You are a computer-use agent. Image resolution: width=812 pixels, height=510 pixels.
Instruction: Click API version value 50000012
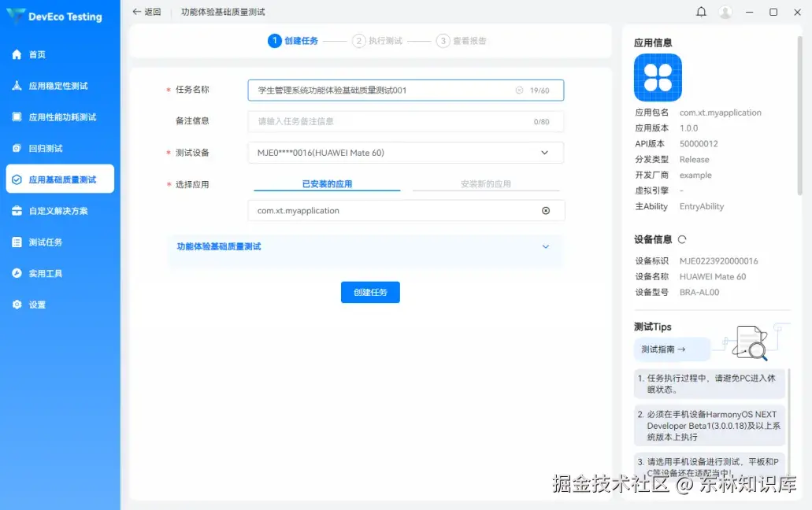(699, 144)
